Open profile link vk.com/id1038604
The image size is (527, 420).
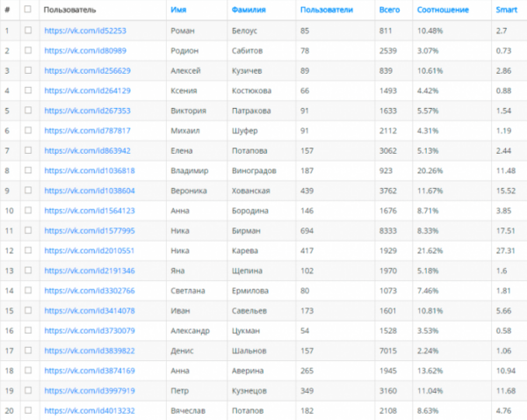(x=90, y=191)
